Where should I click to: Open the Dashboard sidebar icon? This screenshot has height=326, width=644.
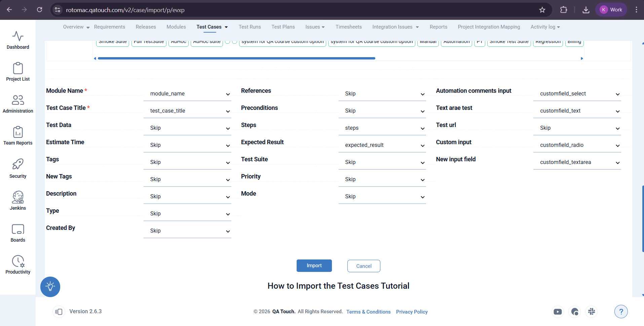click(18, 40)
